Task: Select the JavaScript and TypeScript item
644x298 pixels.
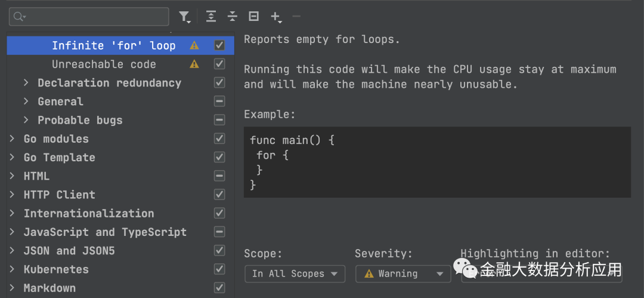Action: click(105, 232)
